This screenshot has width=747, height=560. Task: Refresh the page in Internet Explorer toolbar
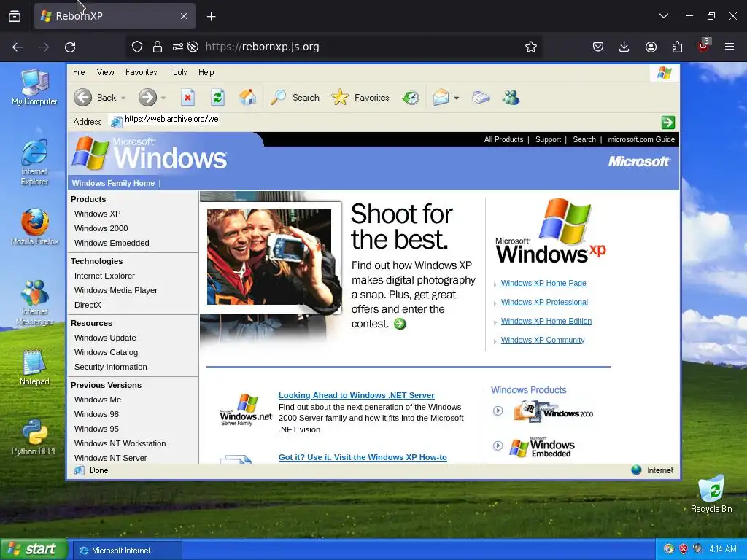217,98
